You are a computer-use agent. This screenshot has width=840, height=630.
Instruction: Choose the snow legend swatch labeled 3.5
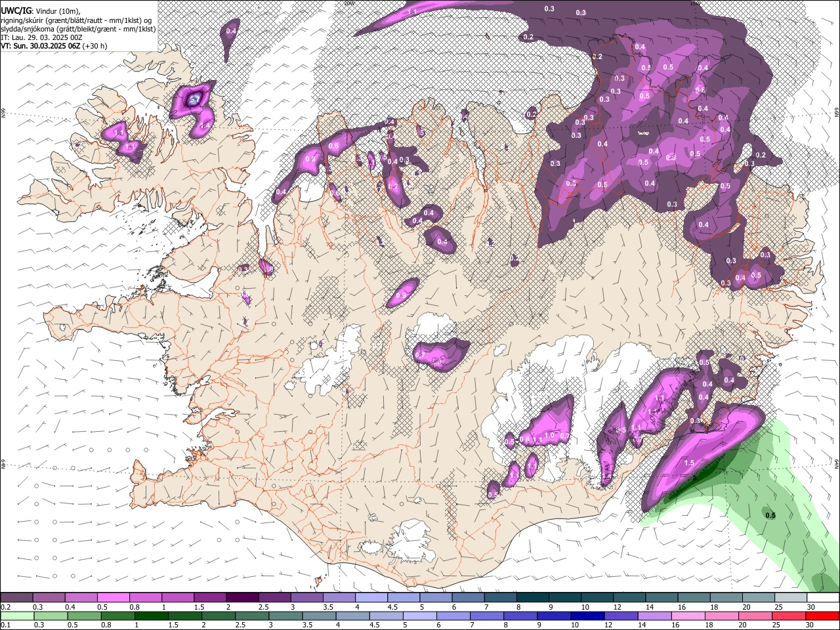pos(339,598)
